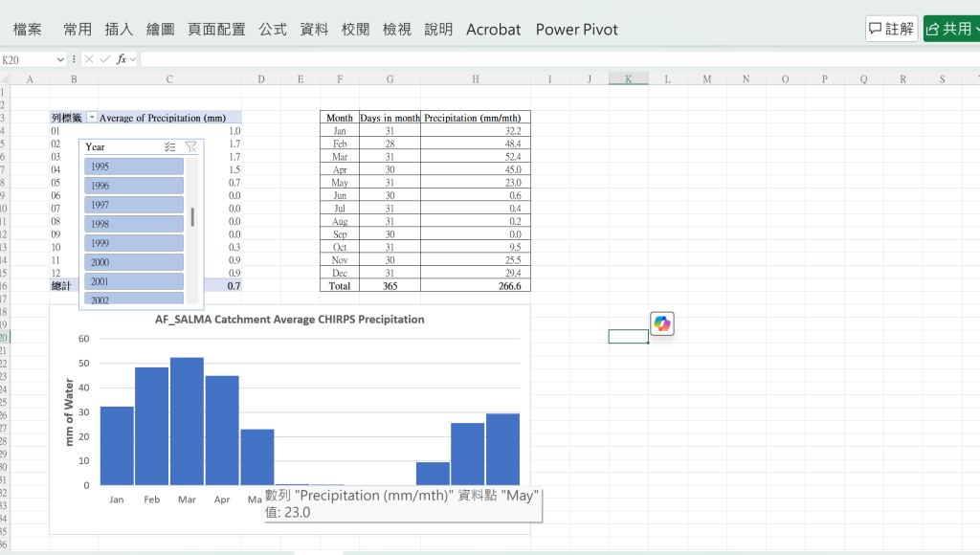Click the 共用 share button
Viewport: 980px width, 555px height.
(951, 29)
